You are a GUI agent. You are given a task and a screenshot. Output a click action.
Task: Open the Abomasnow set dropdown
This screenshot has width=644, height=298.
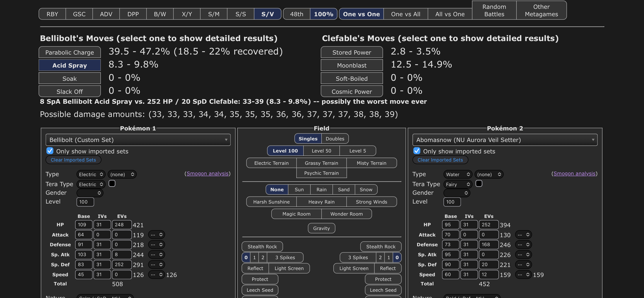[x=505, y=140]
